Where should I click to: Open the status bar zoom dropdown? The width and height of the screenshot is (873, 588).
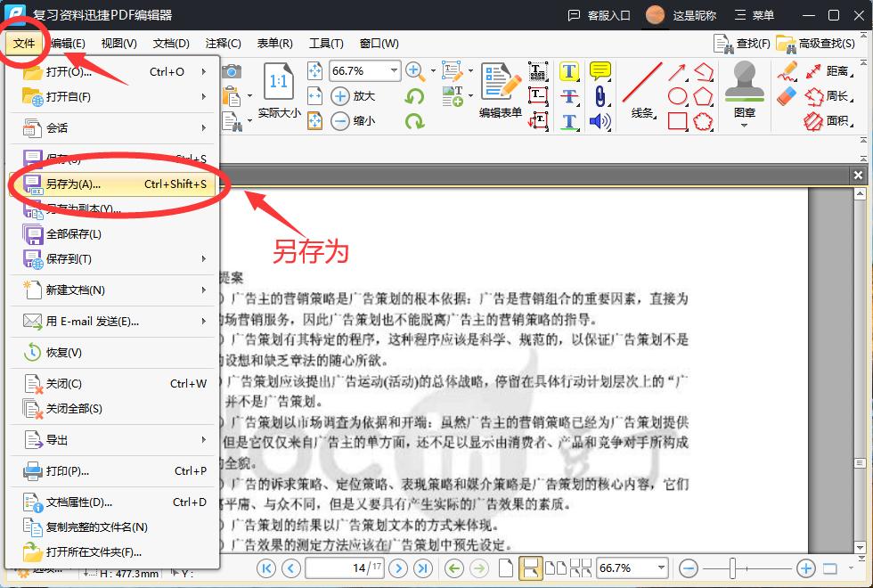click(x=660, y=568)
